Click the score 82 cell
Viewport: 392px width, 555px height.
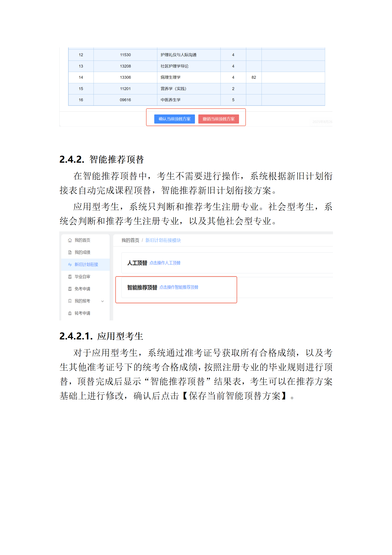point(254,77)
